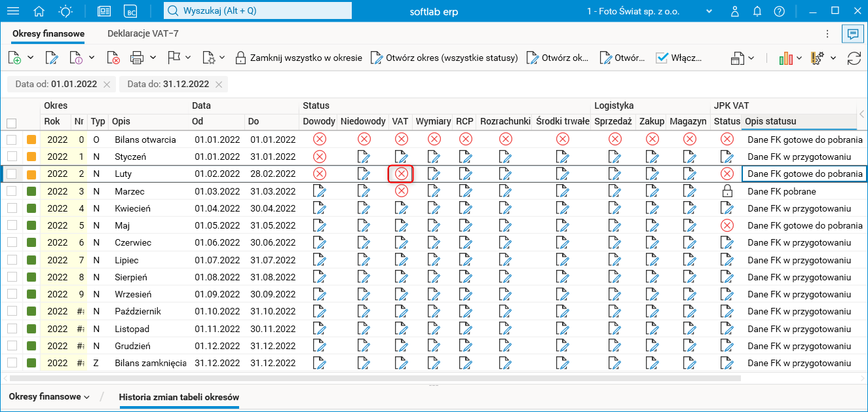Select the Marzec row checkbox
This screenshot has height=412, width=868.
(11, 191)
